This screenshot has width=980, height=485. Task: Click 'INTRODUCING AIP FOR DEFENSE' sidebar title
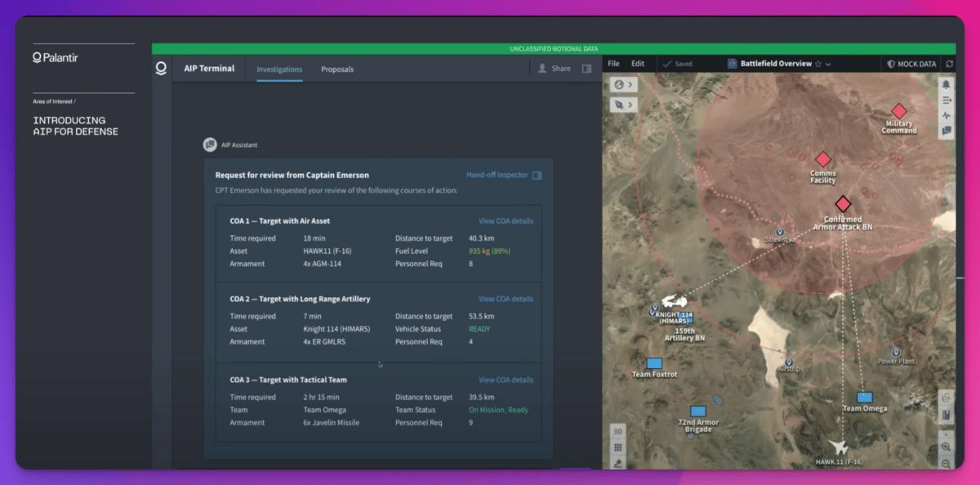click(75, 126)
